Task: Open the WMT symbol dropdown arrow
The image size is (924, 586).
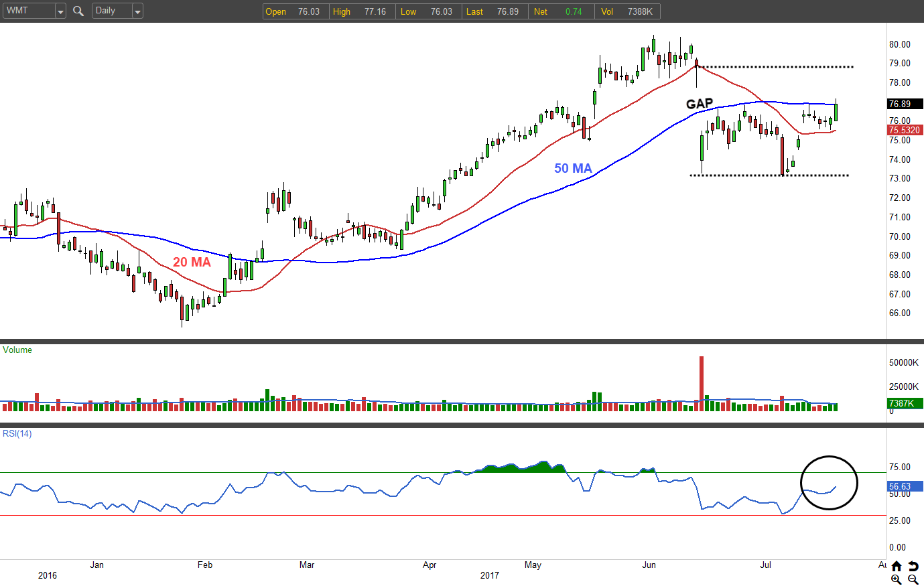Action: (x=60, y=11)
